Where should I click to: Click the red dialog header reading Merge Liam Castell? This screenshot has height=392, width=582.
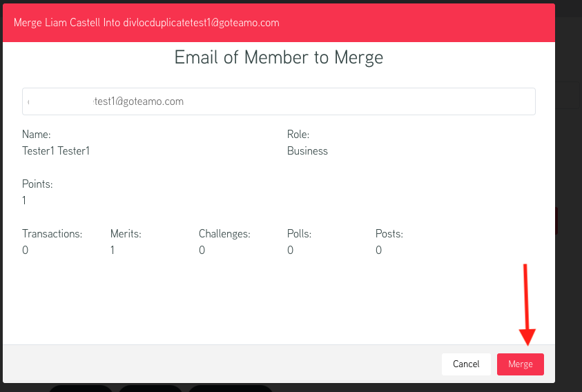pyautogui.click(x=279, y=23)
